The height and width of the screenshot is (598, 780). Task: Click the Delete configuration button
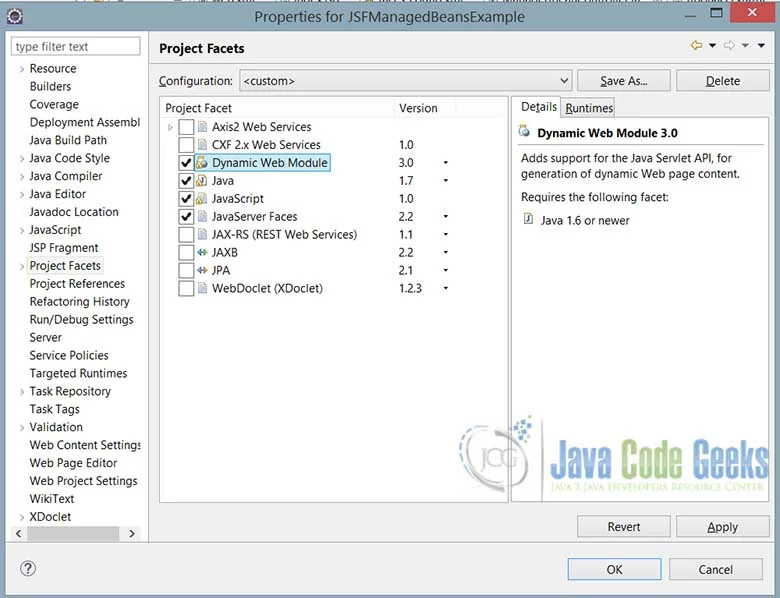click(x=723, y=81)
